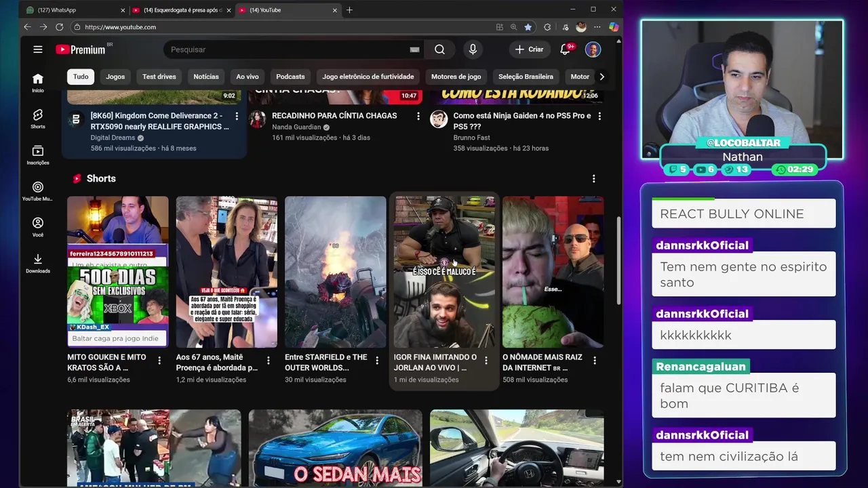Open the Maitê Proença short thumbnail
The width and height of the screenshot is (868, 488).
point(226,272)
